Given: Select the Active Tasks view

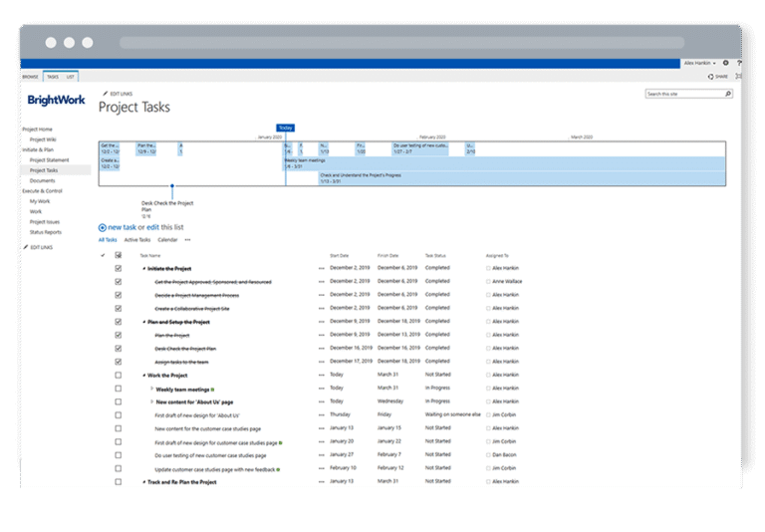Looking at the screenshot, I should pos(137,240).
